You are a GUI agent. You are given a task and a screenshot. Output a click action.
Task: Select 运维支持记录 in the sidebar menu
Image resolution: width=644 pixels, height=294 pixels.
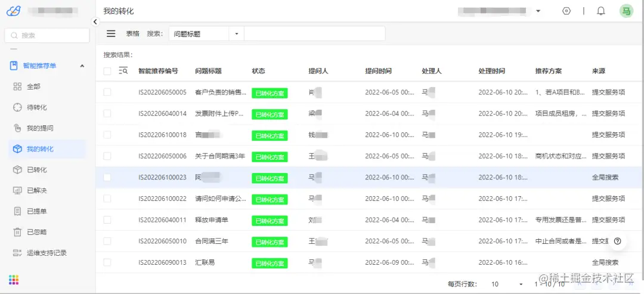click(x=47, y=252)
